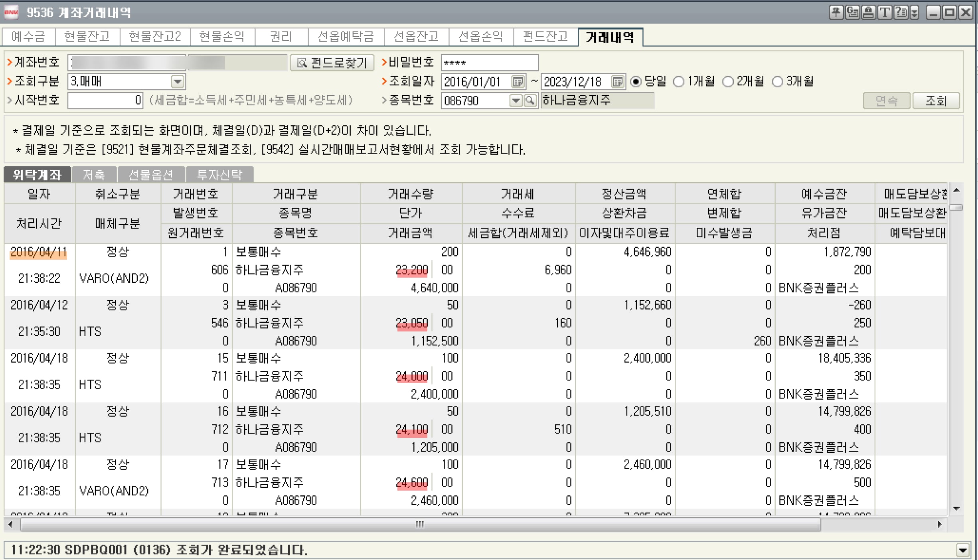
Task: Switch to the 예수금 tab
Action: coord(28,37)
